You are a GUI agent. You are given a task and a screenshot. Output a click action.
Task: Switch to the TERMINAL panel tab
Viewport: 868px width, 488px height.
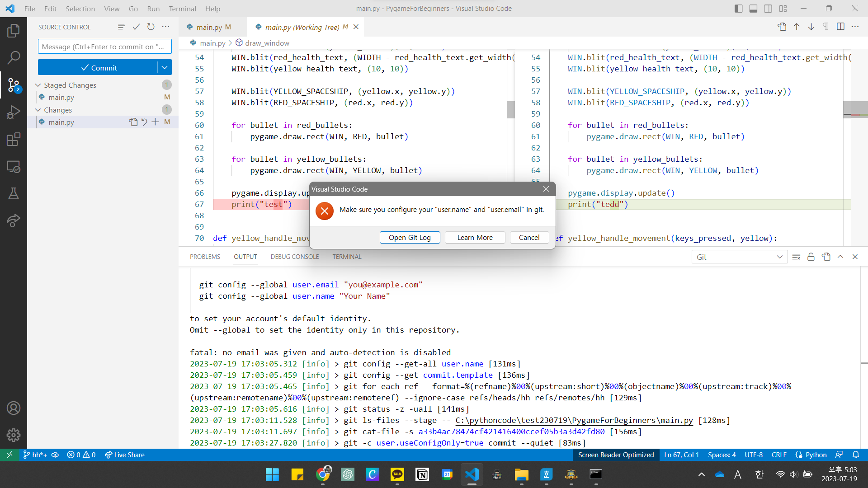pyautogui.click(x=347, y=257)
